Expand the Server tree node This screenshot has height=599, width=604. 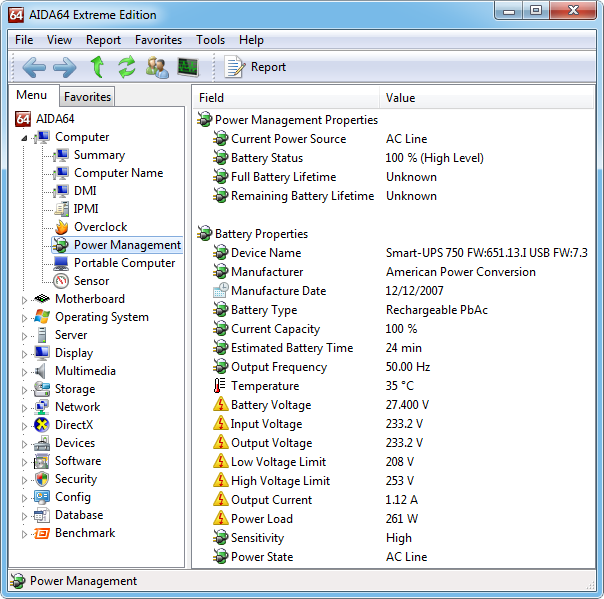click(24, 336)
